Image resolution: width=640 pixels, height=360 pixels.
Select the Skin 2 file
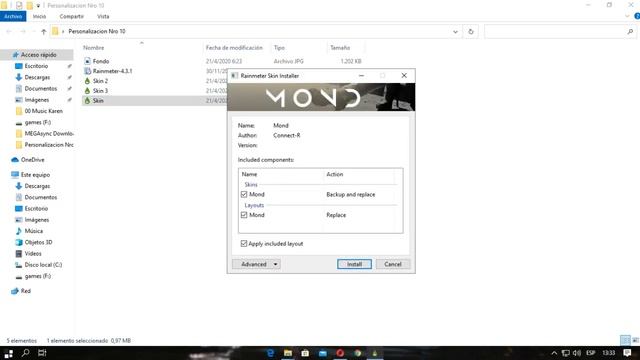pos(100,81)
